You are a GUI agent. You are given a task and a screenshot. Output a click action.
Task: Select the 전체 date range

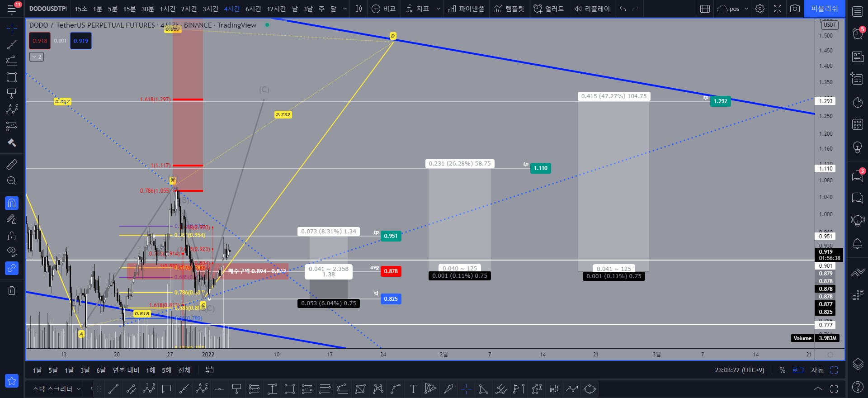184,370
